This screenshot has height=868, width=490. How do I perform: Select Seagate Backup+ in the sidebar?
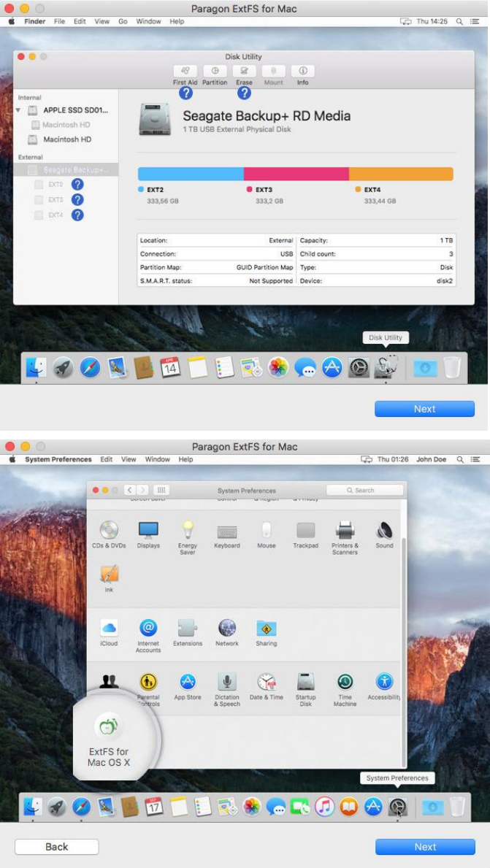click(x=66, y=169)
